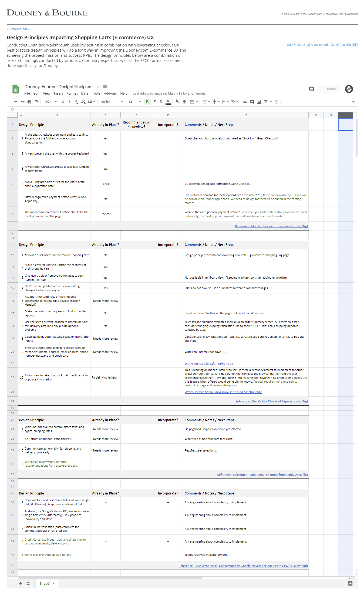Image resolution: width=364 pixels, height=602 pixels.
Task: Open the File menu
Action: coord(27,93)
